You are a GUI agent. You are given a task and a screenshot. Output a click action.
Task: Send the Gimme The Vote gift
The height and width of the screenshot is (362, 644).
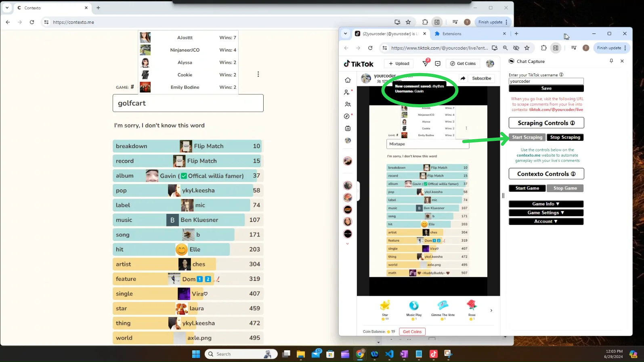[443, 310]
